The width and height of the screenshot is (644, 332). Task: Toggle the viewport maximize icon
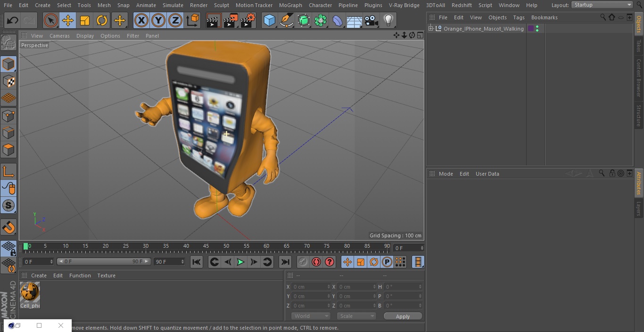click(x=420, y=35)
